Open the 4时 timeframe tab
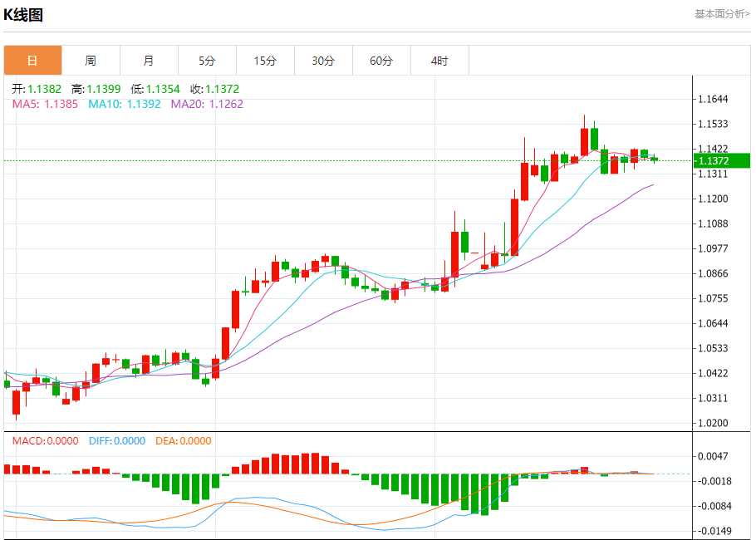Image resolution: width=756 pixels, height=540 pixels. tap(439, 61)
